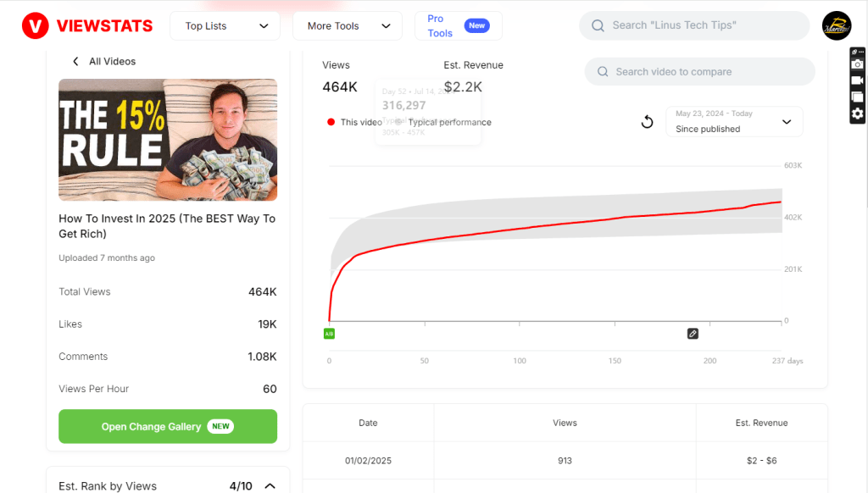Click the Comments 1.08K value

262,357
